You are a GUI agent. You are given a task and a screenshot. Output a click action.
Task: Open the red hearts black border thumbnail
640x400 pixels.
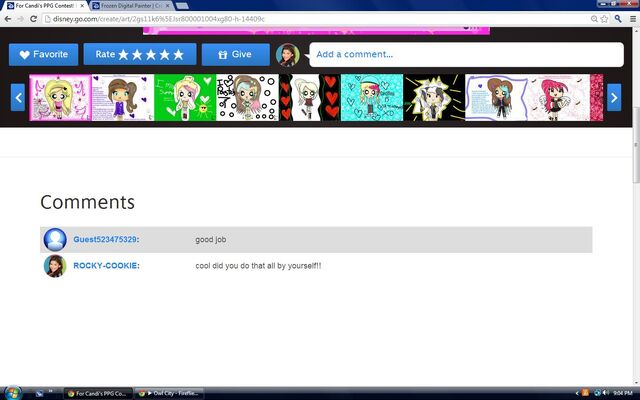310,98
